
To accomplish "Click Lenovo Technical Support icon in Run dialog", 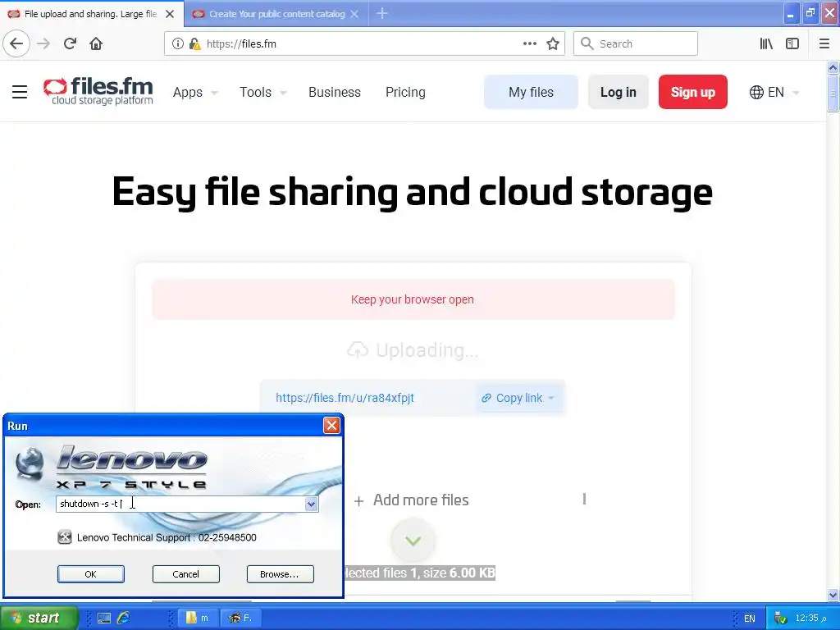I will pyautogui.click(x=65, y=537).
